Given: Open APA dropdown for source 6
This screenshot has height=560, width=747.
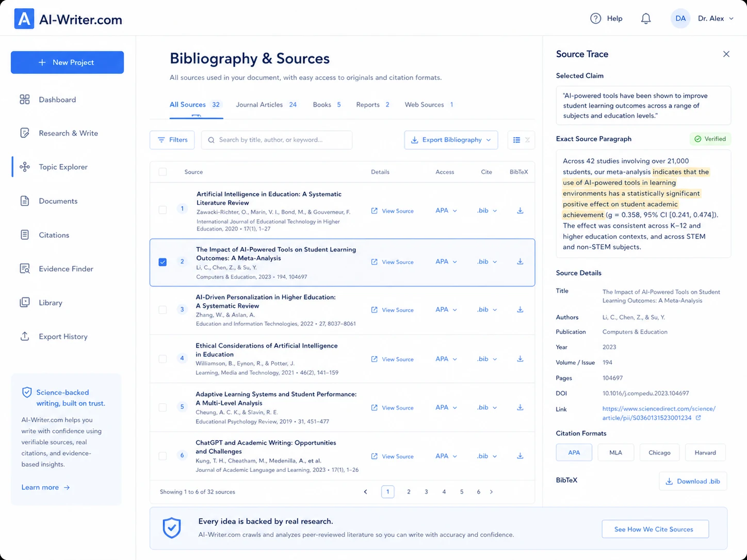Looking at the screenshot, I should pyautogui.click(x=446, y=456).
